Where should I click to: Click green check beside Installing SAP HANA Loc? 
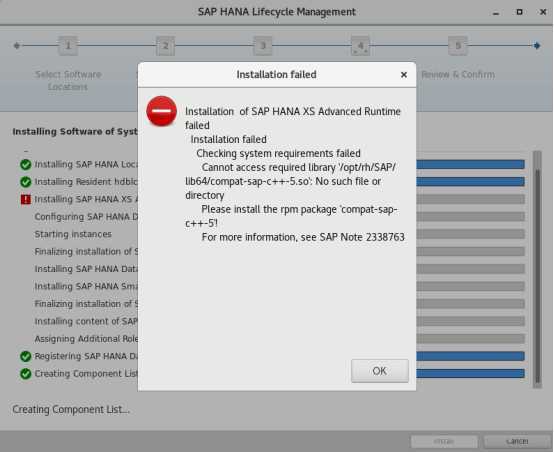pyautogui.click(x=25, y=164)
